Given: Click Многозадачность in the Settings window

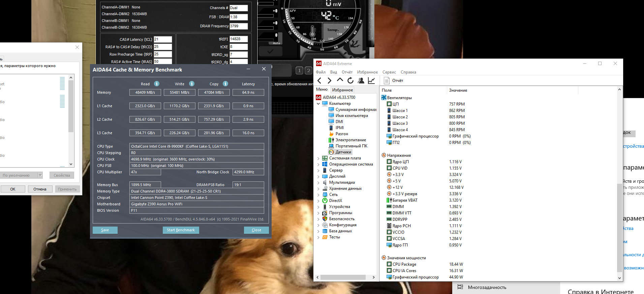Looking at the screenshot, I should click(487, 287).
